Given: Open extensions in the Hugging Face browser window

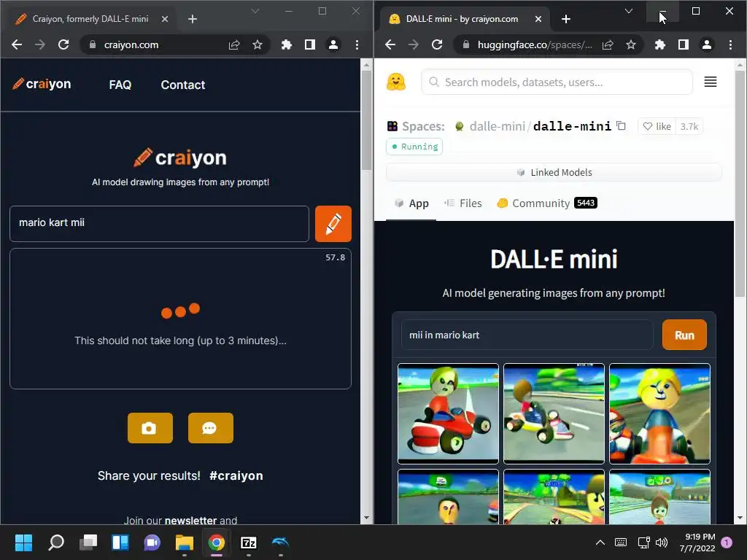Looking at the screenshot, I should (x=659, y=44).
